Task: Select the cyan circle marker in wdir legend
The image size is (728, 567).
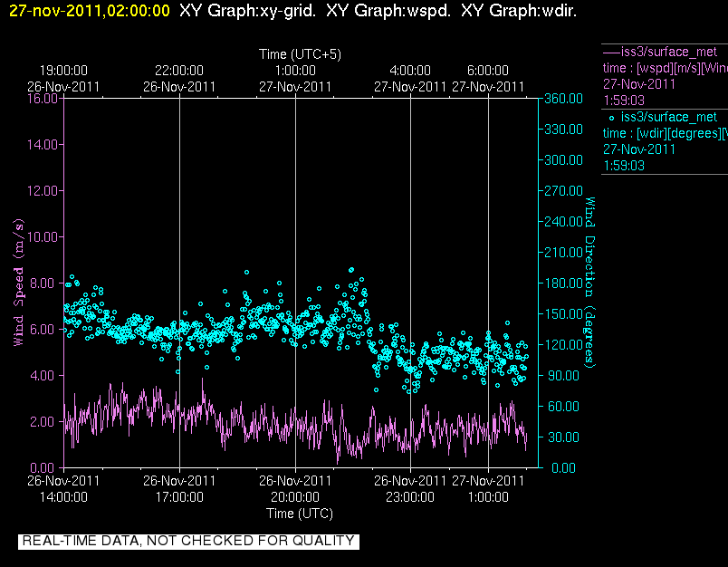Action: [611, 119]
